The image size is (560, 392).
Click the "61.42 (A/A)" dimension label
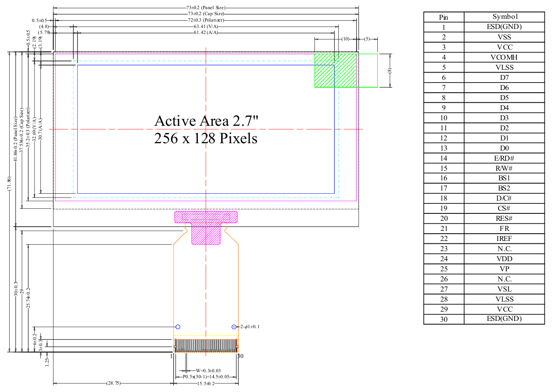click(206, 33)
